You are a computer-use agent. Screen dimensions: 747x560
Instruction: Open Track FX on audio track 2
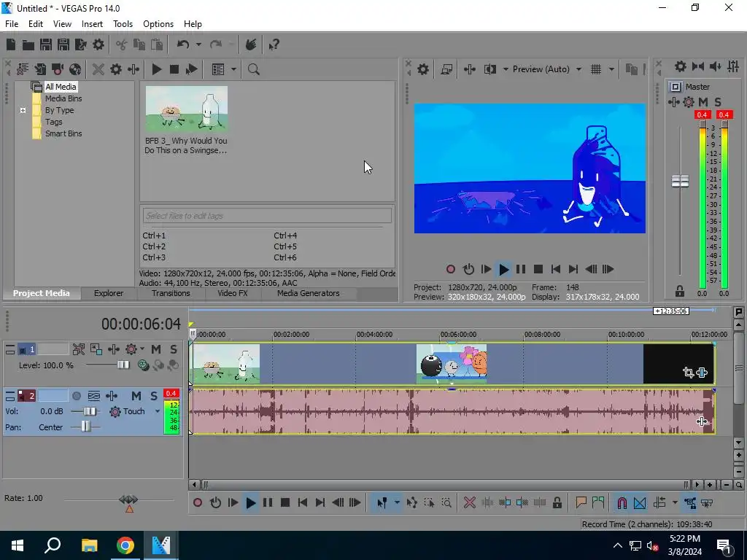[112, 396]
